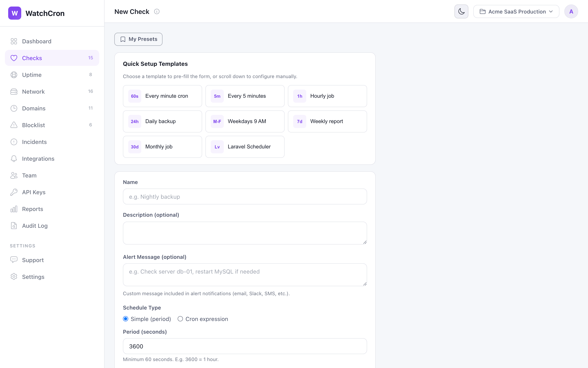Click the Settings gear icon

[14, 277]
